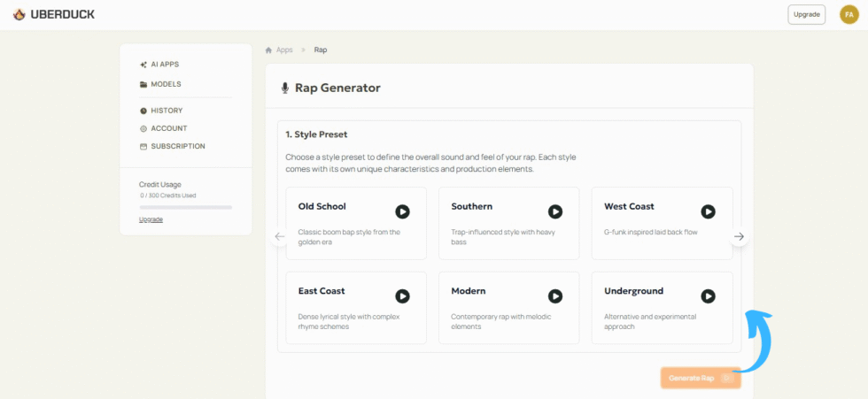Click the home icon in breadcrumb
Screen dimensions: 868x399
tap(268, 50)
